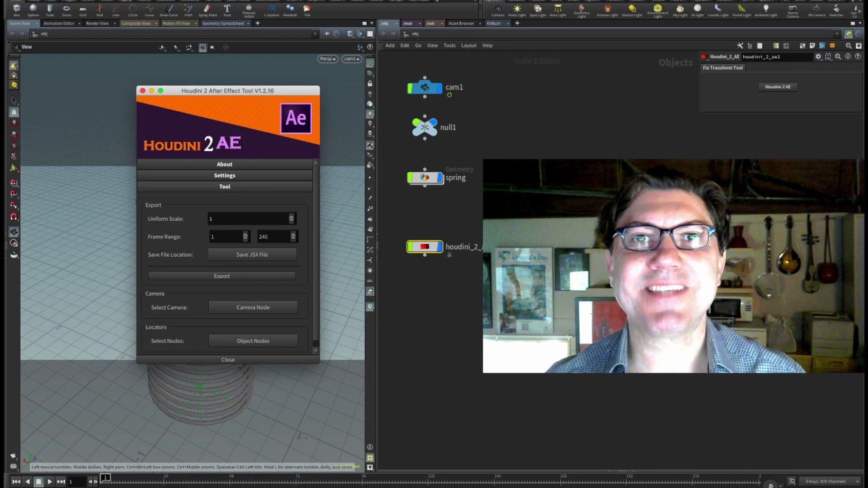Open the network editor Tools menu

[x=450, y=45]
